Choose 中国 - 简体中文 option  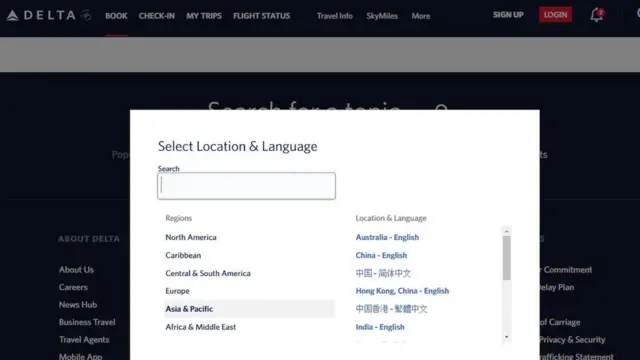(x=383, y=273)
